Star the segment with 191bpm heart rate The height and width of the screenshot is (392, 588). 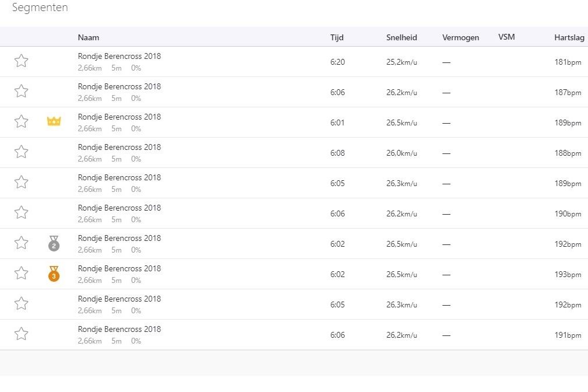(x=21, y=334)
